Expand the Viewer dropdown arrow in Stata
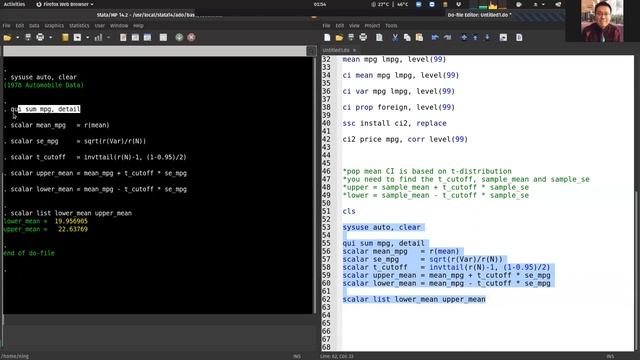The image size is (640, 360). pyautogui.click(x=87, y=38)
